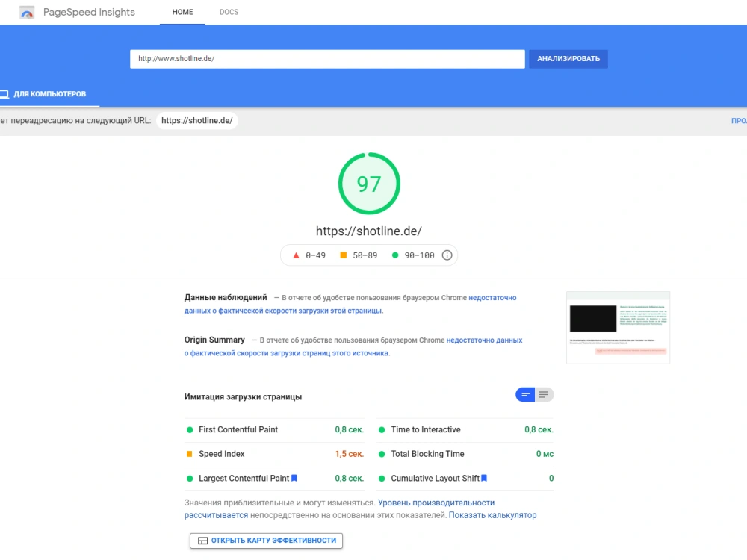Click the Данные наблюдений heading
The height and width of the screenshot is (560, 747).
[x=226, y=298]
